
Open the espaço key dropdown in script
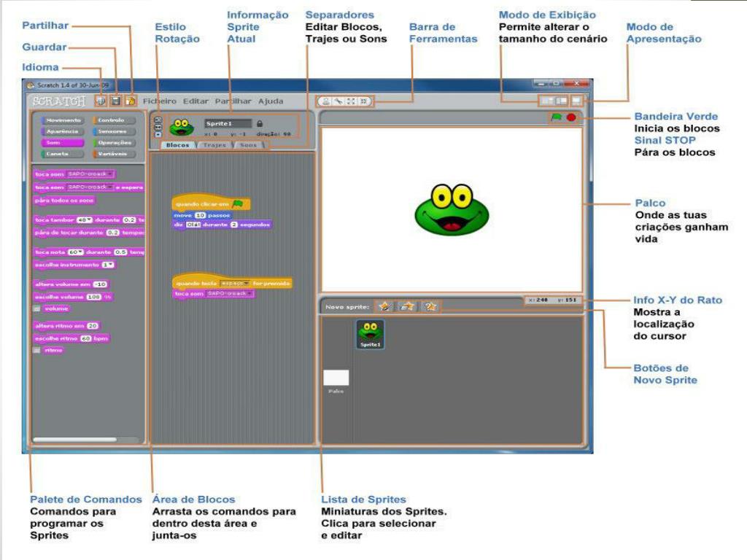[234, 284]
